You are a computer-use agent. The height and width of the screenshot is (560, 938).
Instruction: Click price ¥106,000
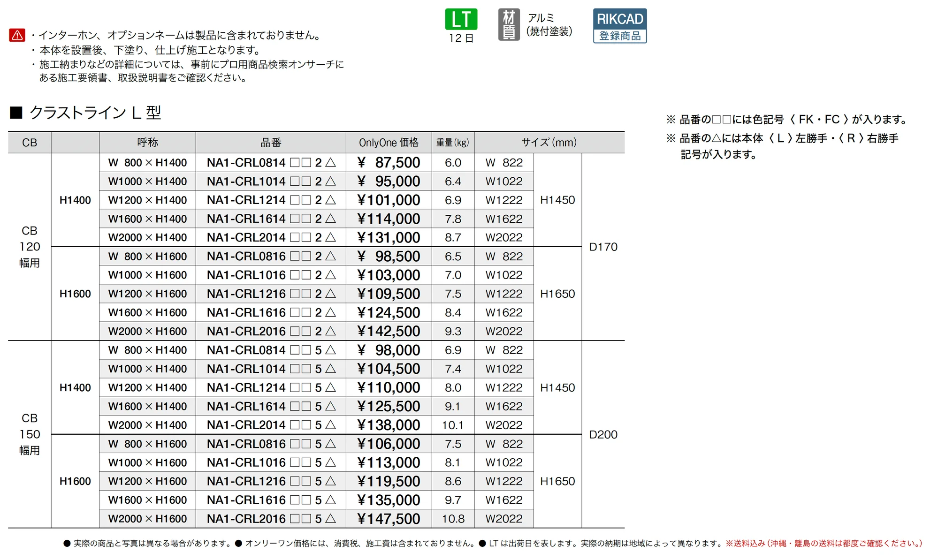[389, 444]
